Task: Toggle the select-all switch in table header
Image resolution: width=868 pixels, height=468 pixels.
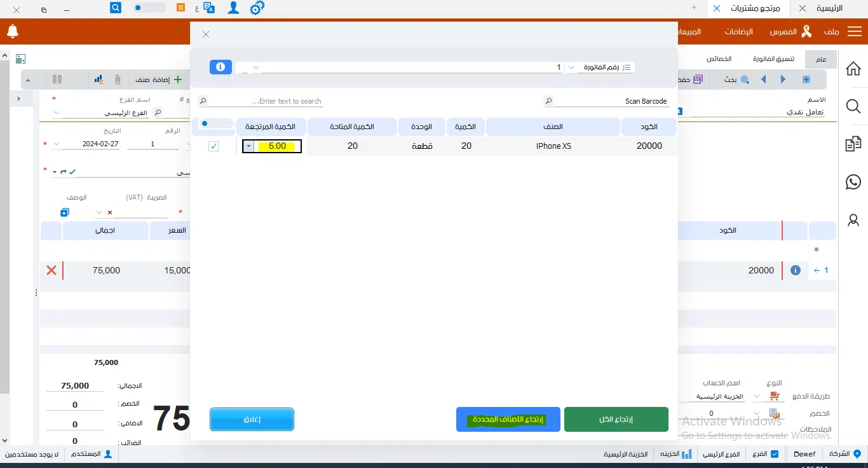Action: (208, 123)
